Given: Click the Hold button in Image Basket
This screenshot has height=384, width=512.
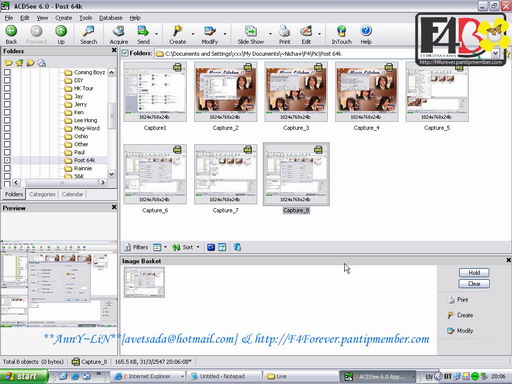Looking at the screenshot, I should [474, 273].
